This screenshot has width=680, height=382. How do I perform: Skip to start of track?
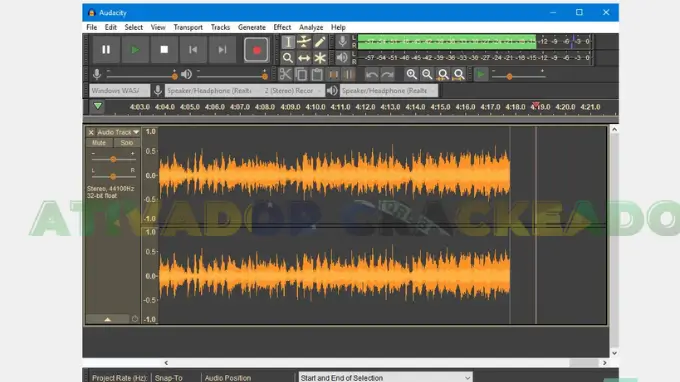pyautogui.click(x=193, y=50)
